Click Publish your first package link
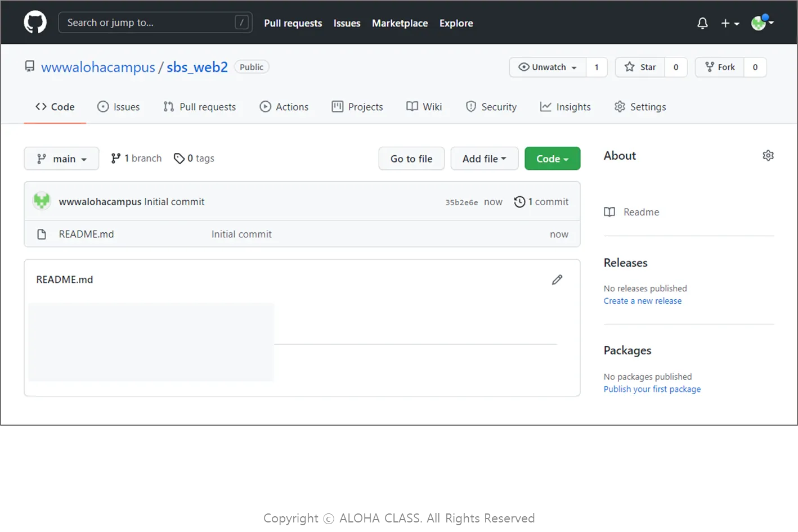The image size is (798, 532). [x=652, y=389]
